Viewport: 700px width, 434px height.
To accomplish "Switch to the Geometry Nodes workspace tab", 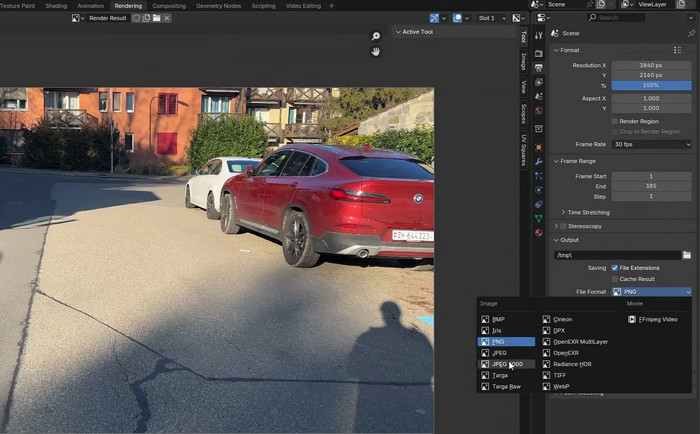I will tap(218, 6).
